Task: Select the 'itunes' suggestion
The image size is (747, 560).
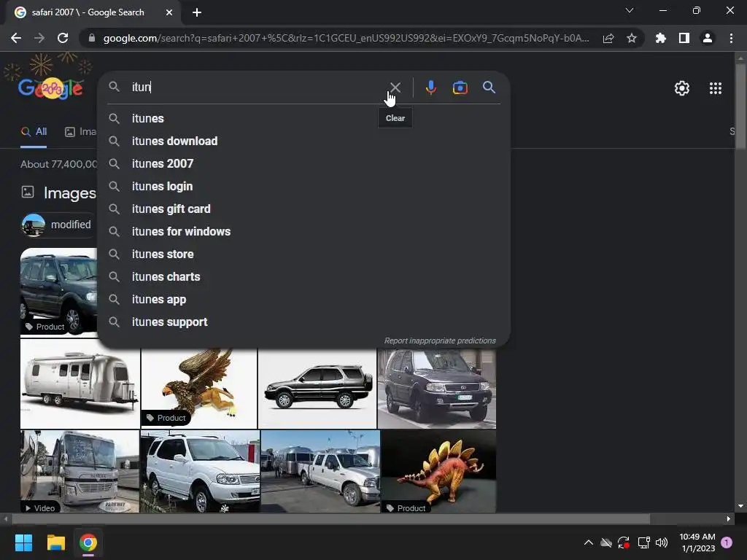Action: [303, 119]
